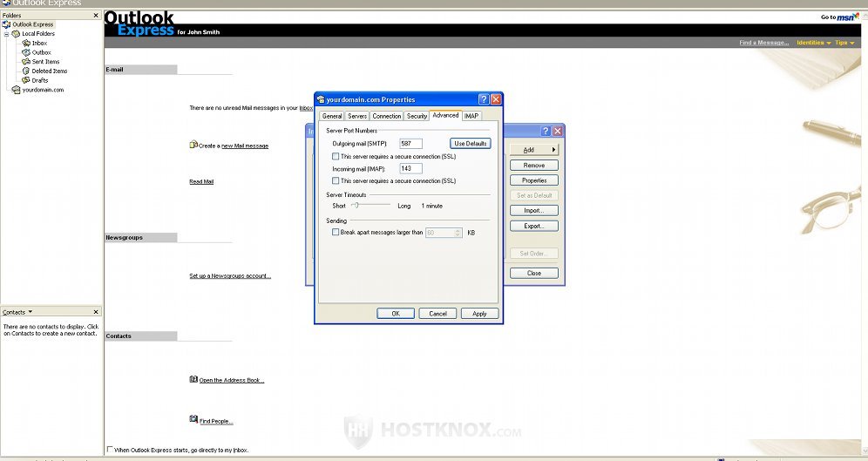868x461 pixels.
Task: Switch to the IMAP tab
Action: click(471, 116)
